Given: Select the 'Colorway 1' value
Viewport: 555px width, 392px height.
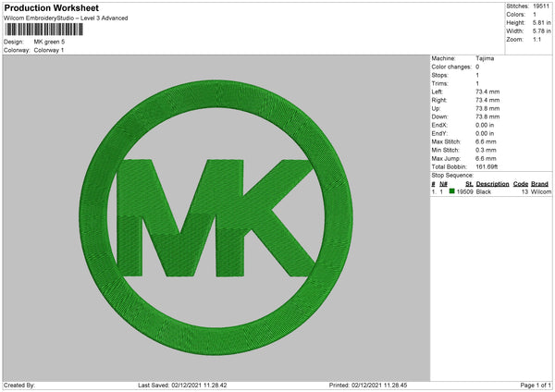Looking at the screenshot, I should (x=49, y=50).
